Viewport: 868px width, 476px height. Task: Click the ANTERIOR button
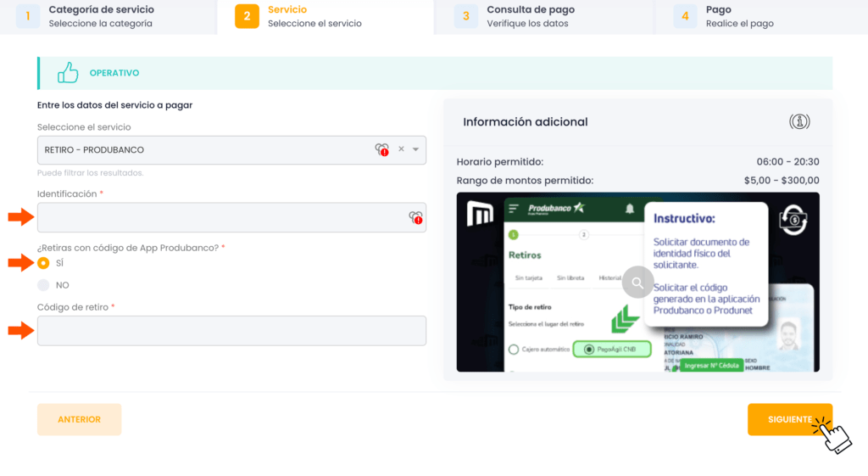click(79, 419)
